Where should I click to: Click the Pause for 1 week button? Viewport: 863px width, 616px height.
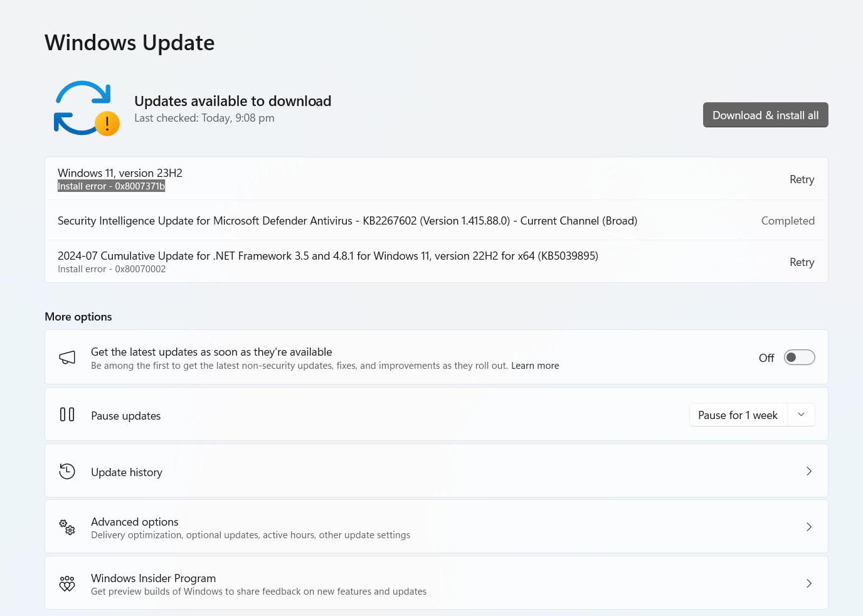click(x=738, y=415)
